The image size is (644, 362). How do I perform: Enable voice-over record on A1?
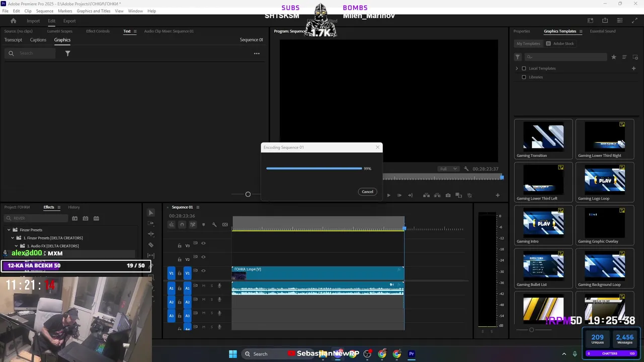[x=219, y=286]
